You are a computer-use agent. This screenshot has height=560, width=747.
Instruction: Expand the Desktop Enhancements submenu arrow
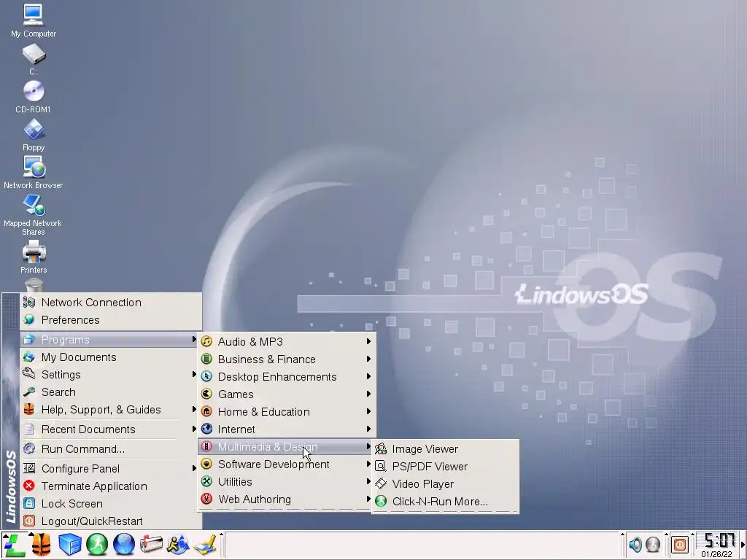pyautogui.click(x=368, y=376)
